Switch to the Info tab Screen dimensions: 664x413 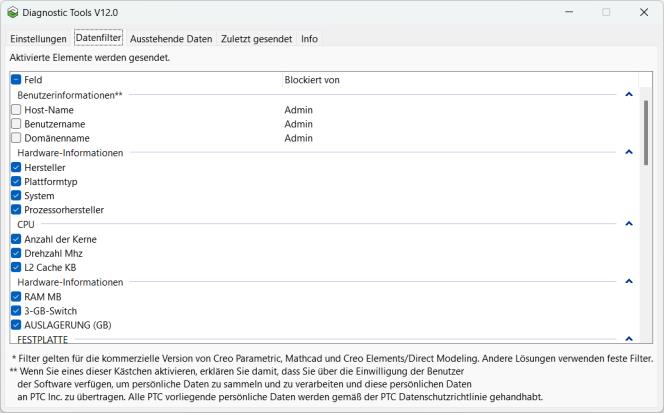tap(309, 39)
